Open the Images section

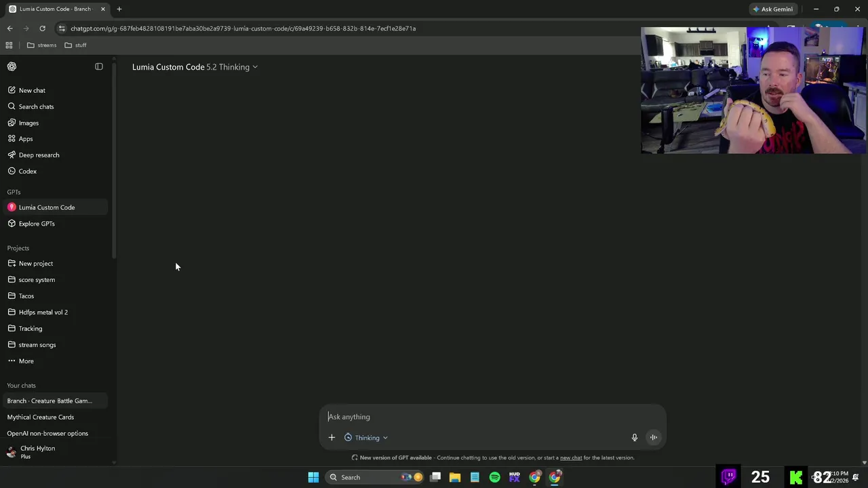coord(54,123)
